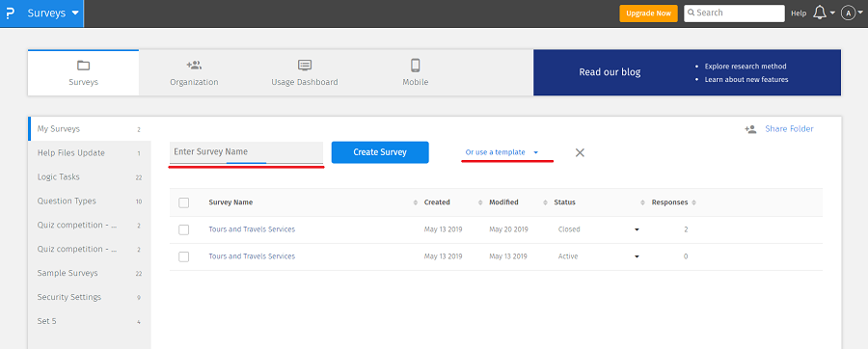Sort by Created column
The width and height of the screenshot is (868, 349).
pos(437,202)
